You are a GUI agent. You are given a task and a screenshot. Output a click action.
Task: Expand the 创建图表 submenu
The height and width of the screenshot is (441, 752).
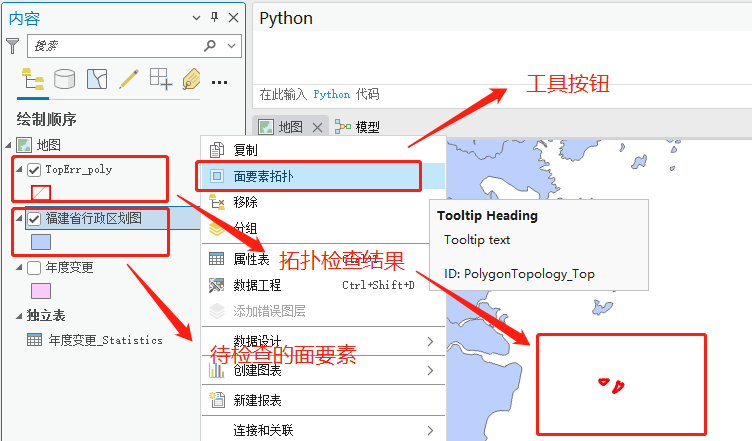pos(430,371)
